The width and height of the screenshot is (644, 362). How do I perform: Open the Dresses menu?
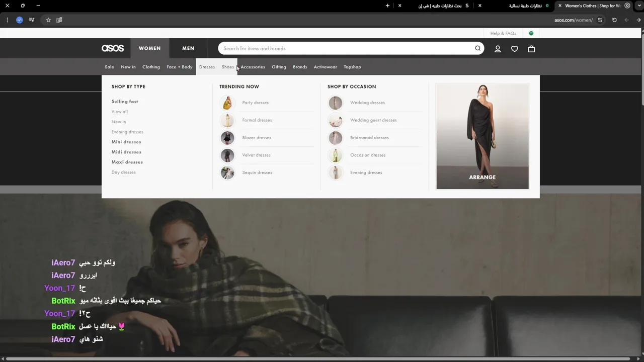[207, 67]
